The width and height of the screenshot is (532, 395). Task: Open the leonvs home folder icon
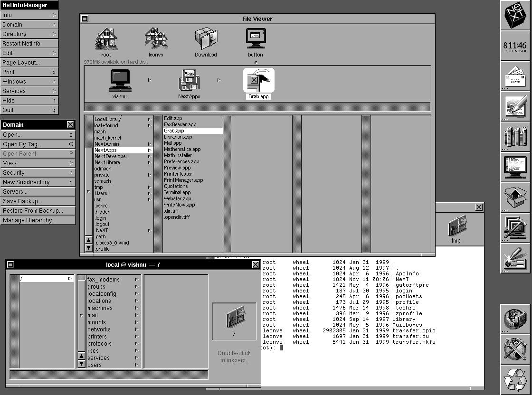[x=155, y=39]
